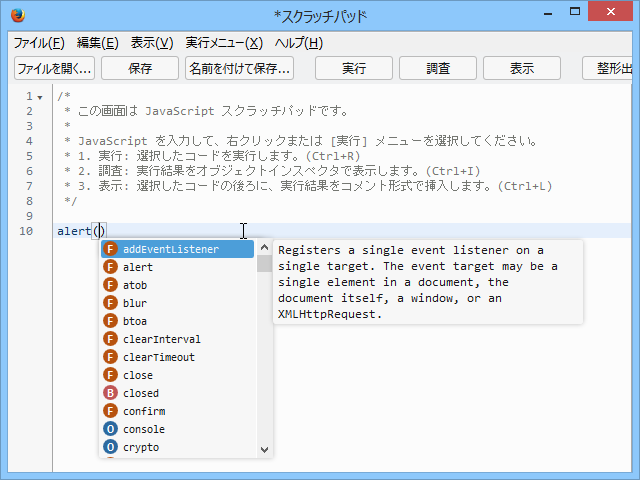This screenshot has width=640, height=480.
Task: Click comment line with (Ctrl+R)
Action: 212,156
